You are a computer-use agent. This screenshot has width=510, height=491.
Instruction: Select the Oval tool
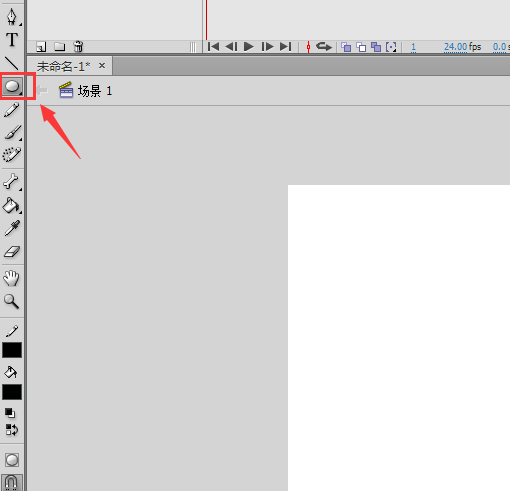[12, 86]
